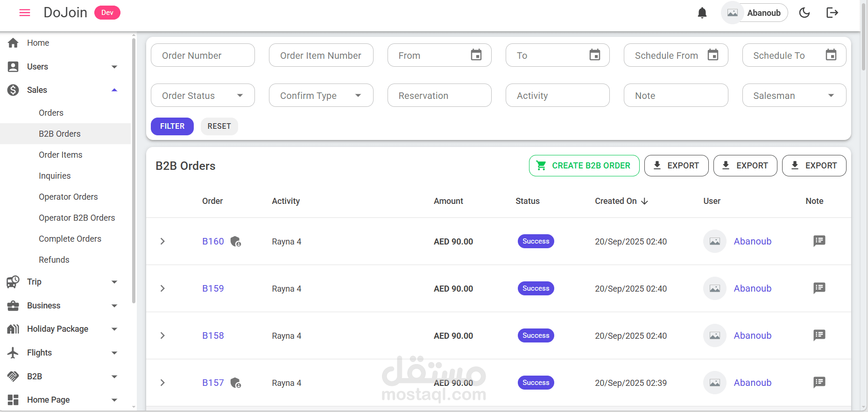
Task: Expand the B159 order row
Action: (x=162, y=288)
